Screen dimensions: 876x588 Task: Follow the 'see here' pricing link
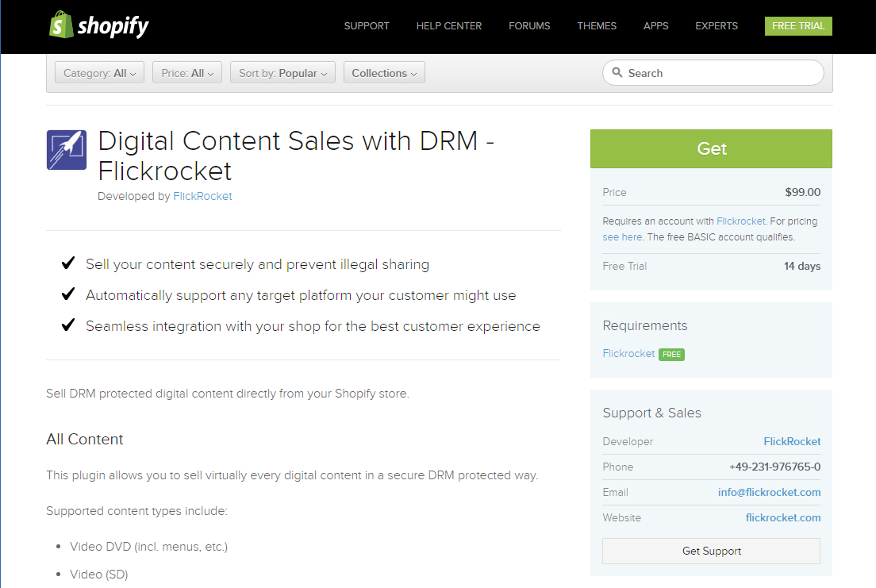pos(622,236)
